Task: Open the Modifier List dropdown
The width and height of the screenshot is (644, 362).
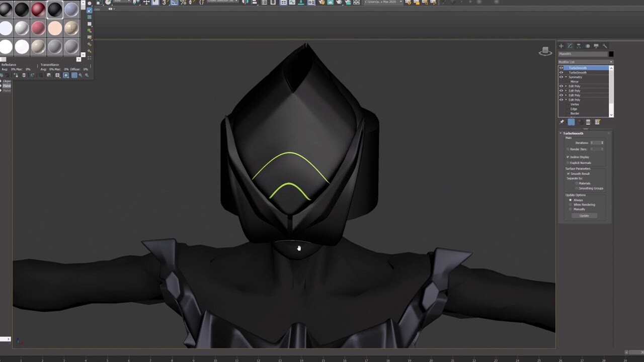Action: pyautogui.click(x=586, y=62)
